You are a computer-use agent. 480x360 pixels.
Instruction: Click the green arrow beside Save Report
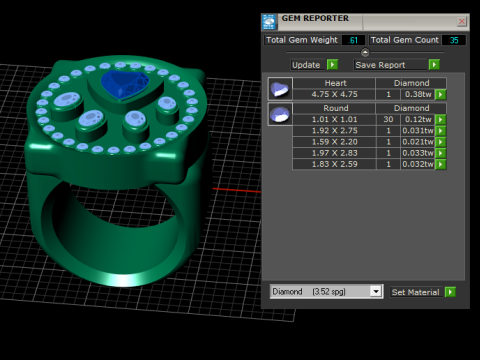[x=434, y=64]
